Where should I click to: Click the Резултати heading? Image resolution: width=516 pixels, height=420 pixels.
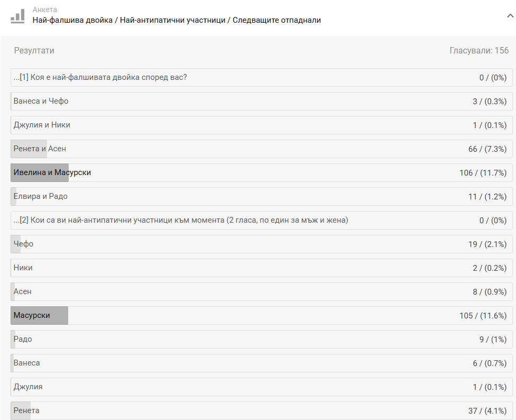point(34,50)
